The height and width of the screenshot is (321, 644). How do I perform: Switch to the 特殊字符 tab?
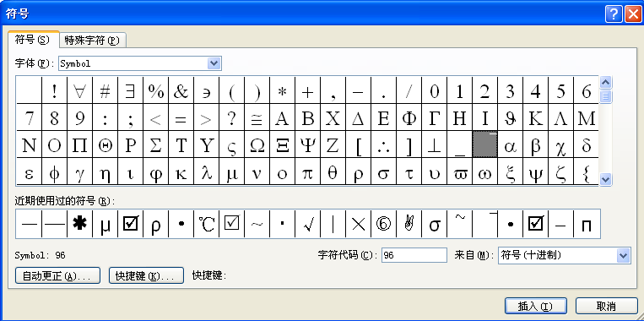tap(92, 41)
